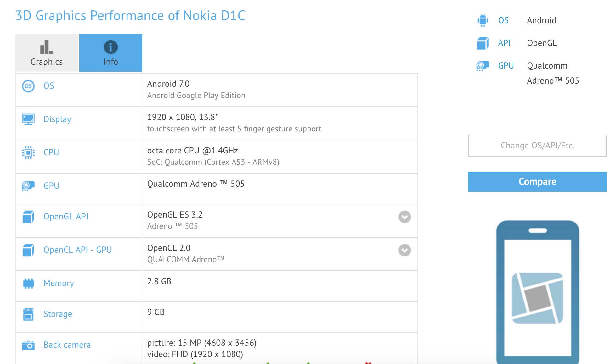Viewport: 610px width, 364px height.
Task: Click the OS row icon
Action: (29, 85)
